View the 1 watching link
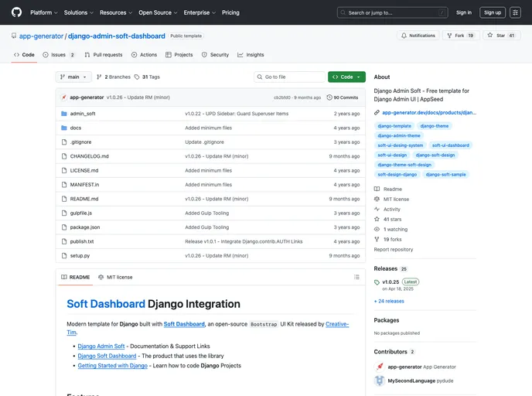 (390, 230)
